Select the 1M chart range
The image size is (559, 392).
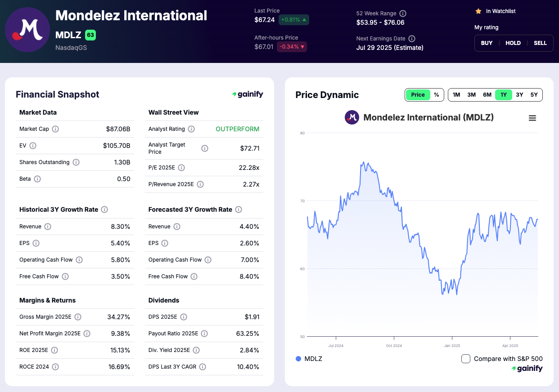pyautogui.click(x=456, y=95)
